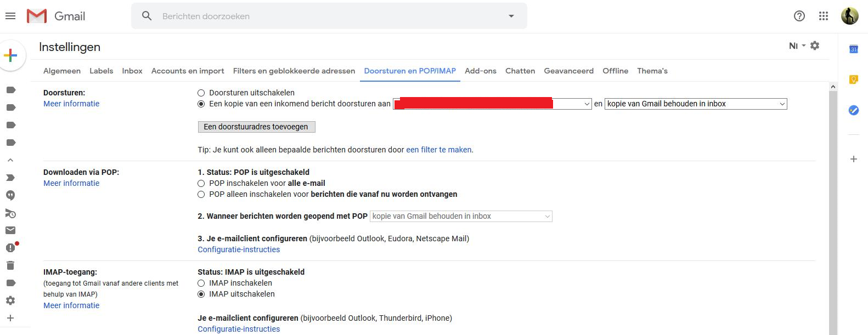The height and width of the screenshot is (335, 868).
Task: Switch to the Add-ons tab
Action: coord(481,71)
